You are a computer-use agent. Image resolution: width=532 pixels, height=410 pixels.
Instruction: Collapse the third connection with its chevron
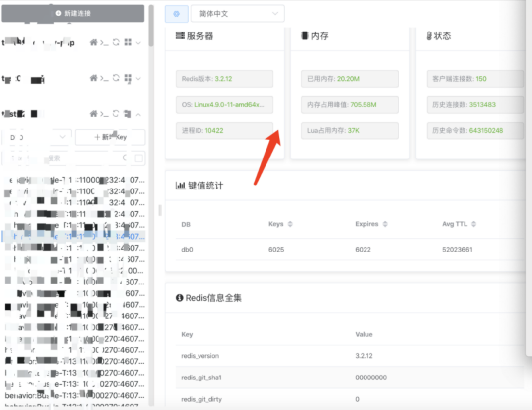[138, 114]
